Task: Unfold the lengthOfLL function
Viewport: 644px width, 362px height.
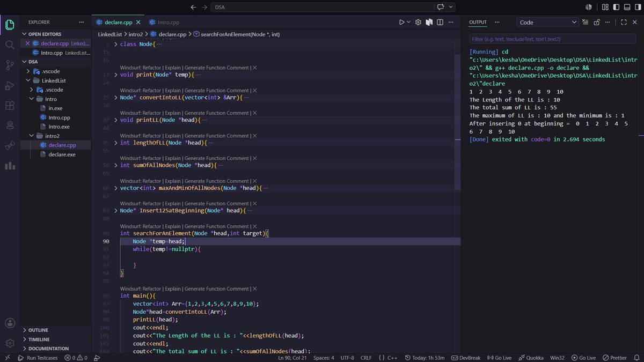Action: coord(116,143)
